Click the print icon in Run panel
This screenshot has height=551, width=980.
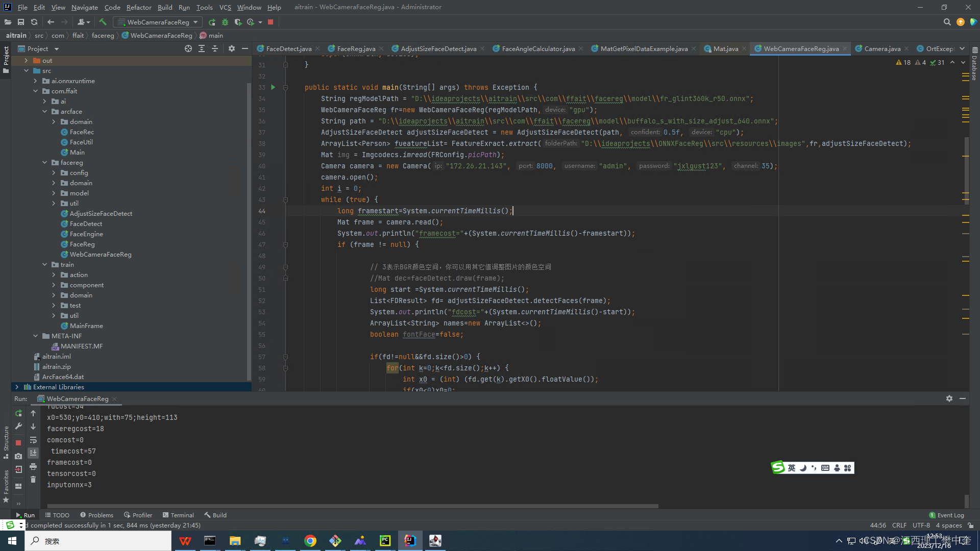click(33, 466)
